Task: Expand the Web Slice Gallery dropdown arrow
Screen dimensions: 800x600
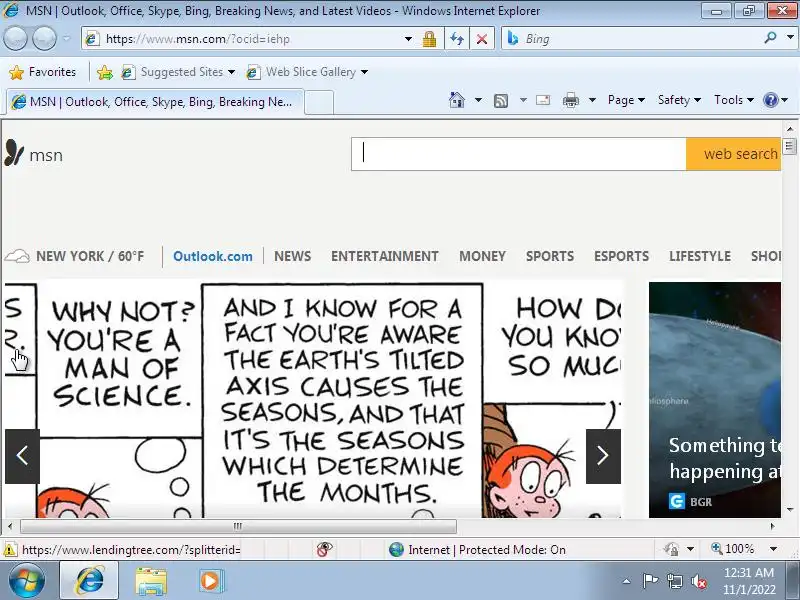Action: (x=364, y=72)
